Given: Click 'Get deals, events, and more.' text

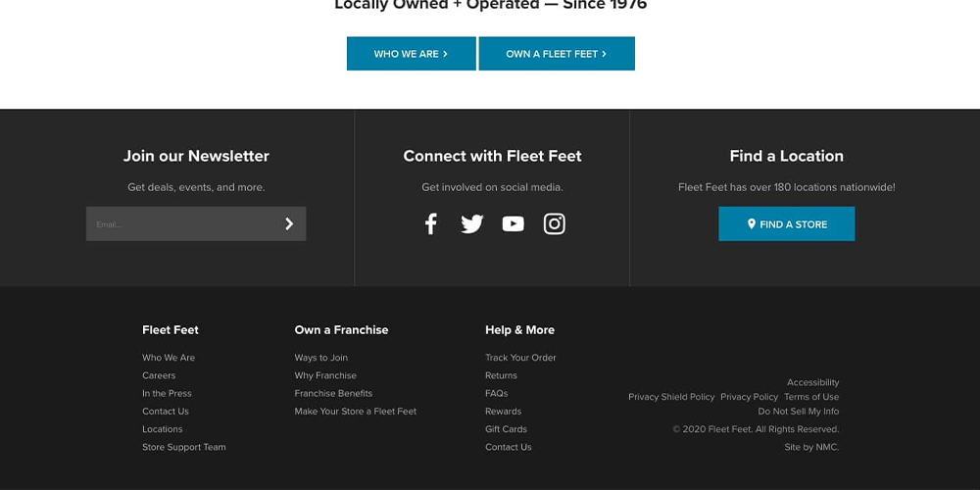Looking at the screenshot, I should [196, 187].
